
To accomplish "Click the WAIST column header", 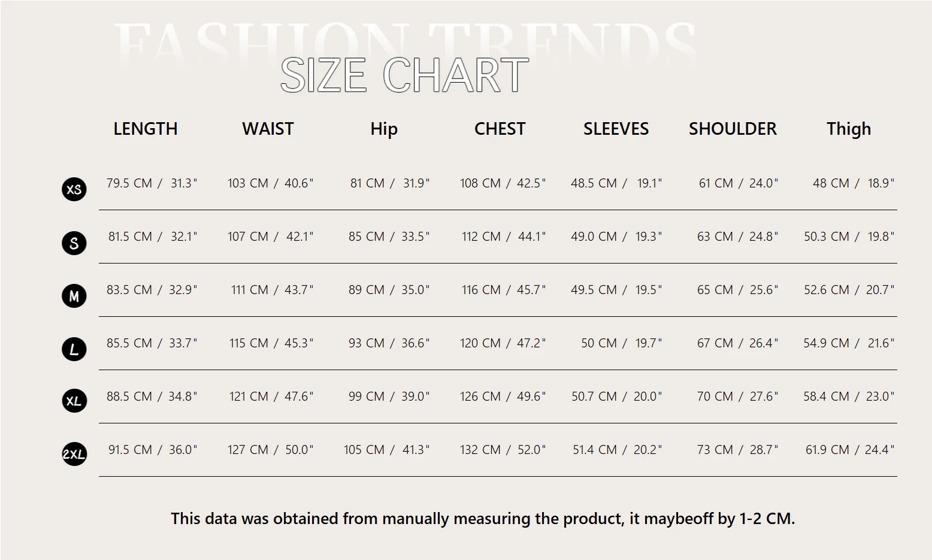I will (x=268, y=129).
